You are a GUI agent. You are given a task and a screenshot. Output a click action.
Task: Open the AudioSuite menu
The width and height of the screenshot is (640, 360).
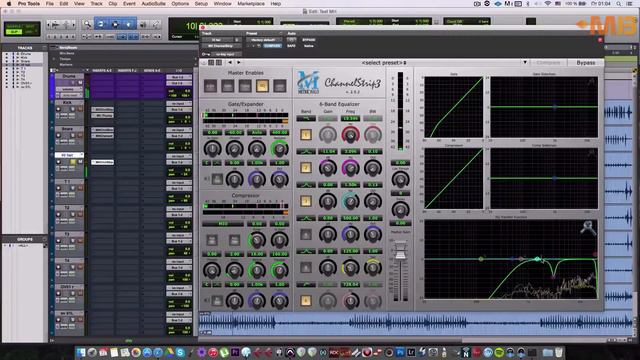click(153, 4)
